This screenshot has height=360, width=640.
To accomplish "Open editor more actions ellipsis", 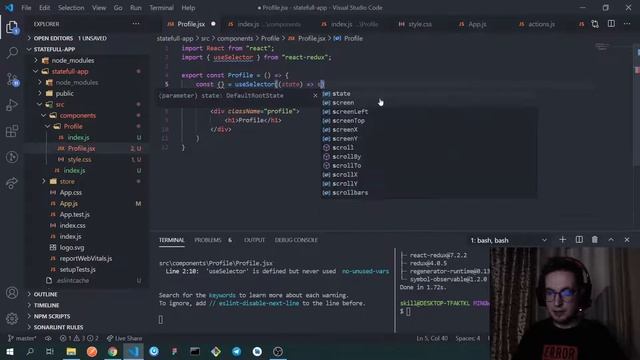I will tap(627, 24).
